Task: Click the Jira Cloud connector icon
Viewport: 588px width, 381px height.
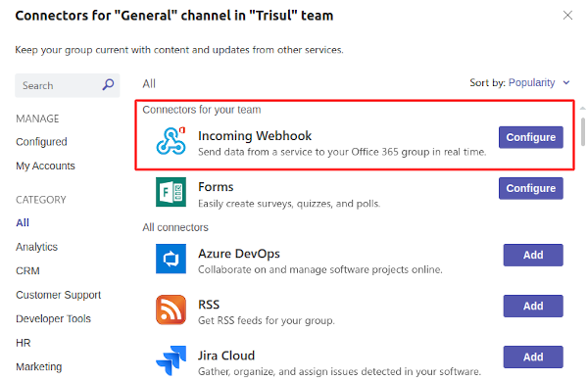Action: click(171, 360)
